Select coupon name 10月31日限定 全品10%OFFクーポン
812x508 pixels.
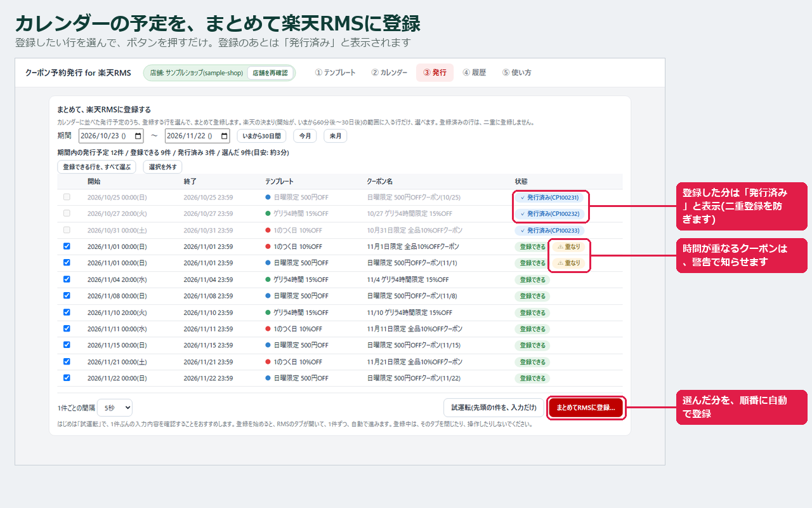pyautogui.click(x=415, y=231)
